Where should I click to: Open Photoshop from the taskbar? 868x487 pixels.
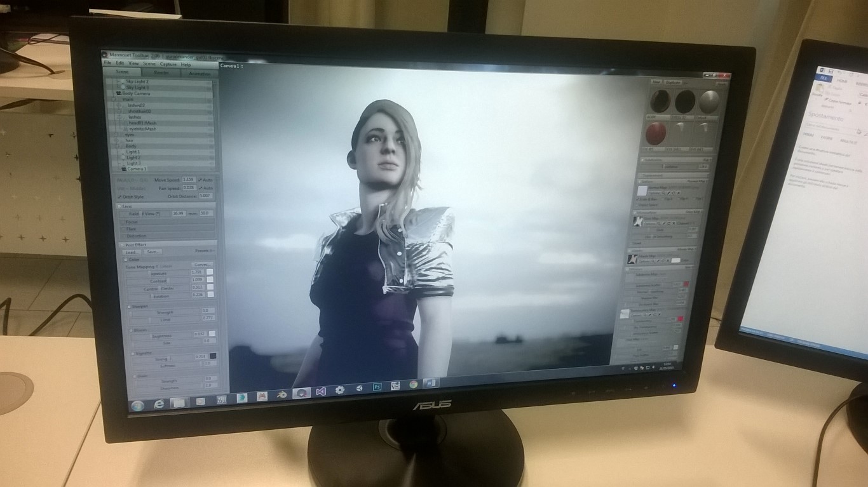click(376, 387)
